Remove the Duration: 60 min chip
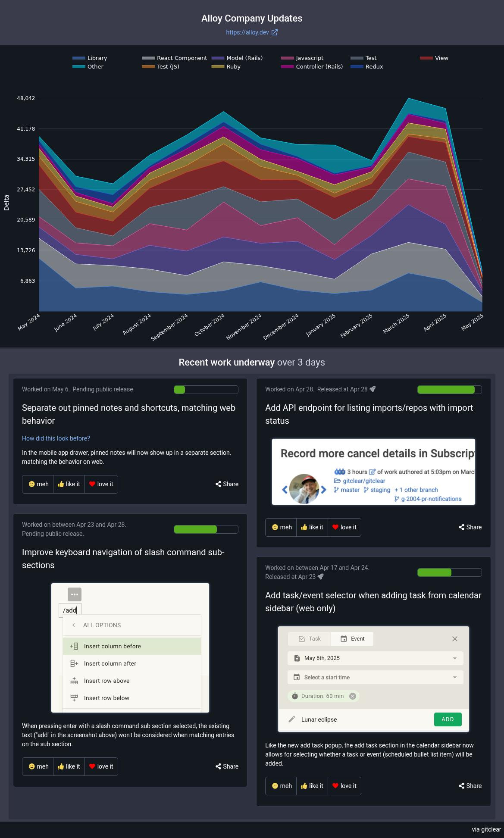Screen dimensions: 504x838 [353, 696]
